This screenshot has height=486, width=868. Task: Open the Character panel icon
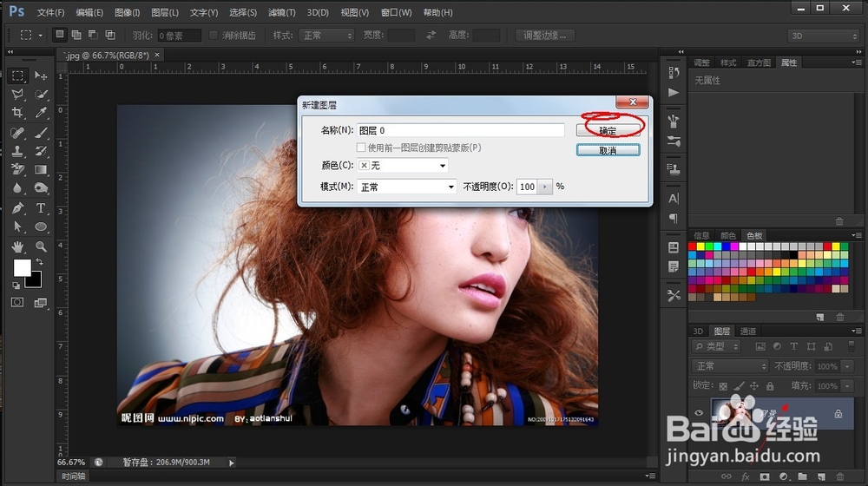tap(674, 199)
